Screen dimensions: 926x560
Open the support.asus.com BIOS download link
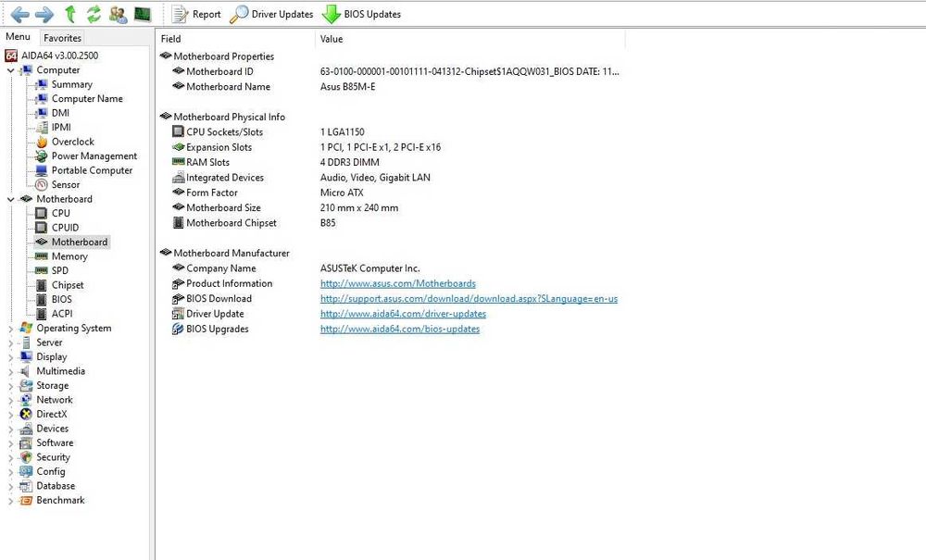pyautogui.click(x=469, y=299)
